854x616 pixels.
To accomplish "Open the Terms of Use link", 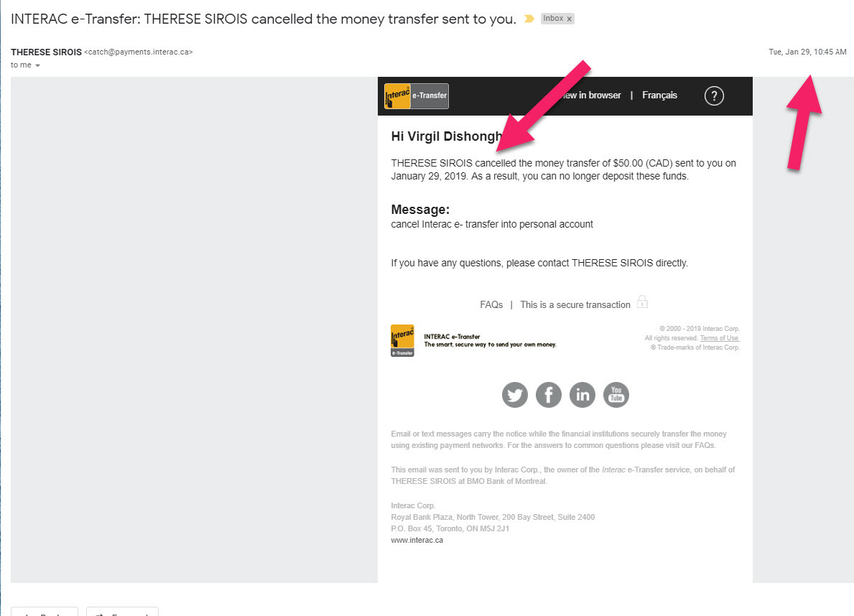I will (x=719, y=338).
